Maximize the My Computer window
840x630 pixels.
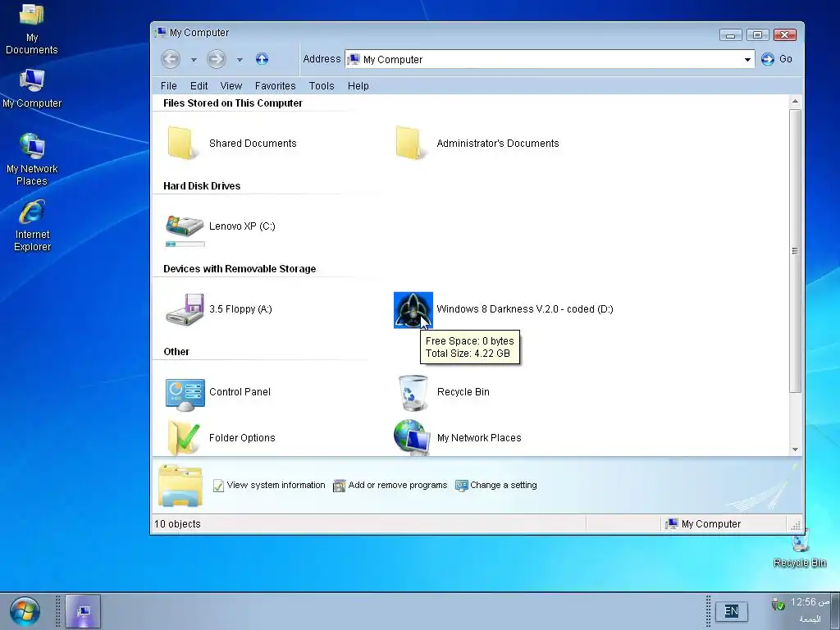757,34
